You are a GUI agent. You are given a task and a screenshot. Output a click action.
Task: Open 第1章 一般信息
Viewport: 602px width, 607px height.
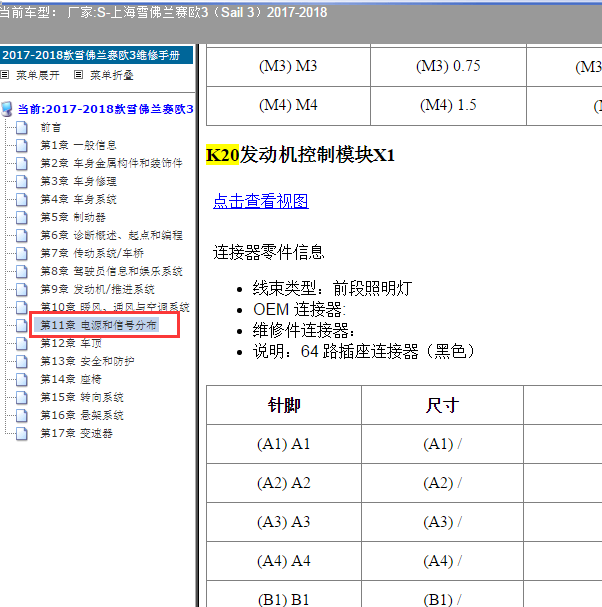[x=79, y=145]
